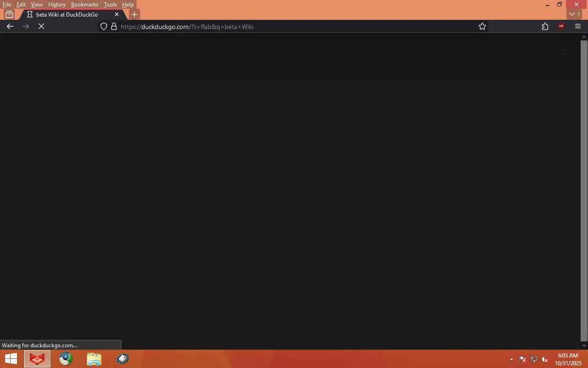Viewport: 588px width, 368px height.
Task: Open a new tab with the plus button
Action: [134, 15]
